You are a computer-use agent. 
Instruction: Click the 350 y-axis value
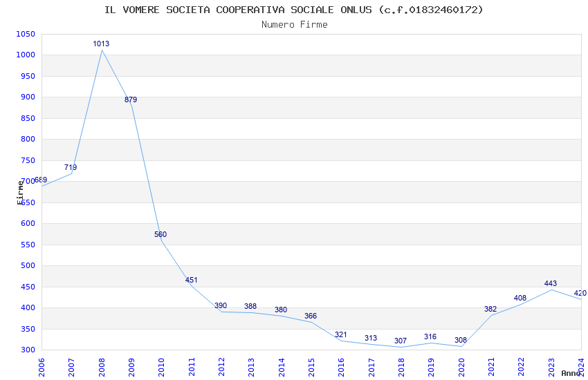pyautogui.click(x=28, y=329)
